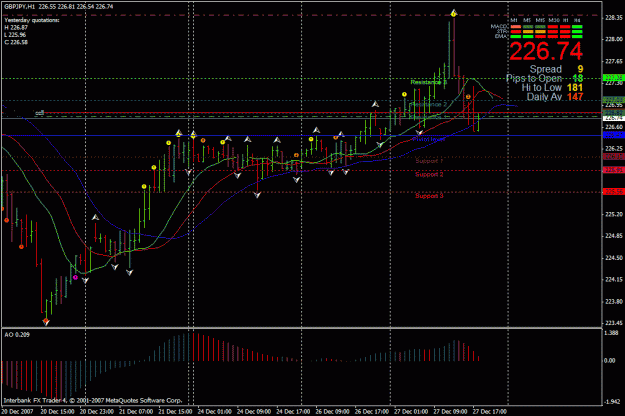The image size is (625, 416).
Task: Click the white current price tag on axis
Action: pos(613,118)
